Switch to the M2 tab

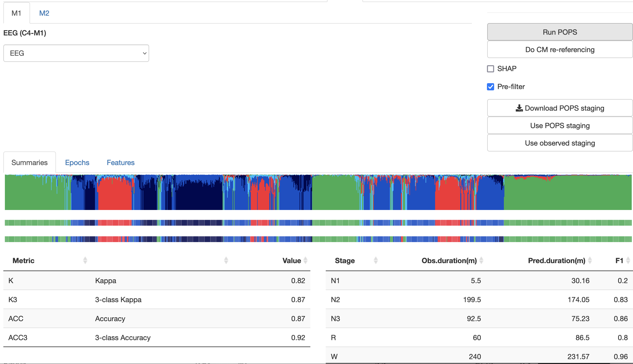[x=44, y=13]
